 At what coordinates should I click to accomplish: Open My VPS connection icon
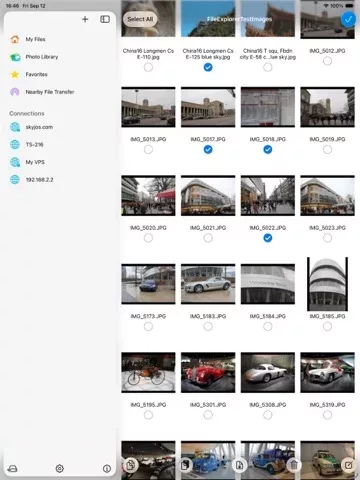[x=15, y=162]
